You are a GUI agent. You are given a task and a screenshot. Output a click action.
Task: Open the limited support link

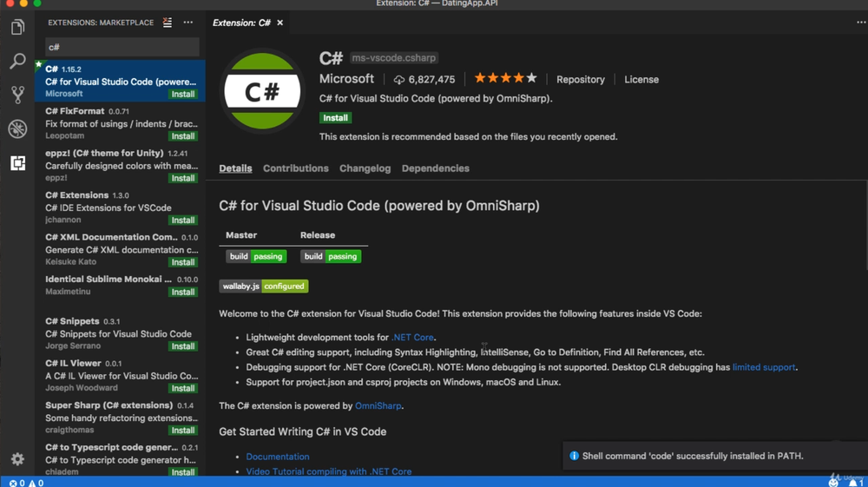pos(764,367)
